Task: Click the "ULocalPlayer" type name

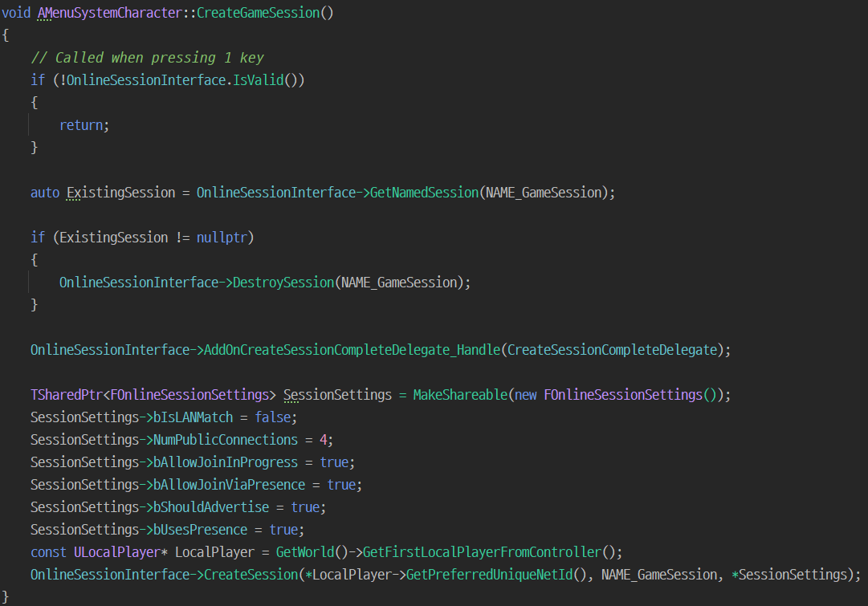Action: pyautogui.click(x=116, y=552)
